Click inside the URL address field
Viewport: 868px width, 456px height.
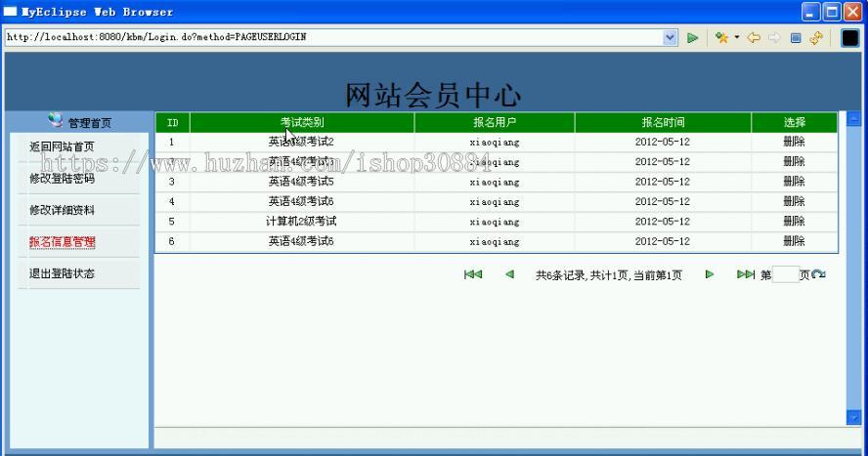click(333, 37)
